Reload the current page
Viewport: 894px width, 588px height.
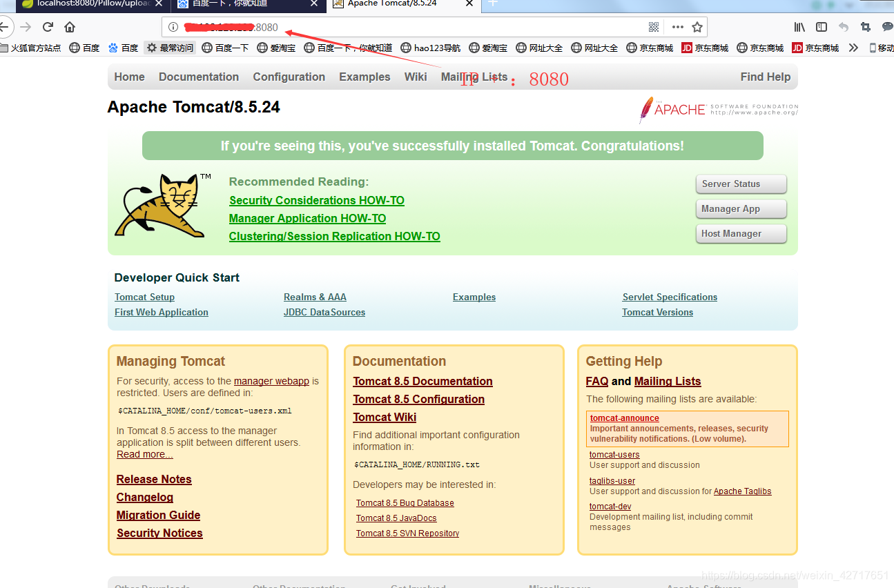tap(48, 27)
